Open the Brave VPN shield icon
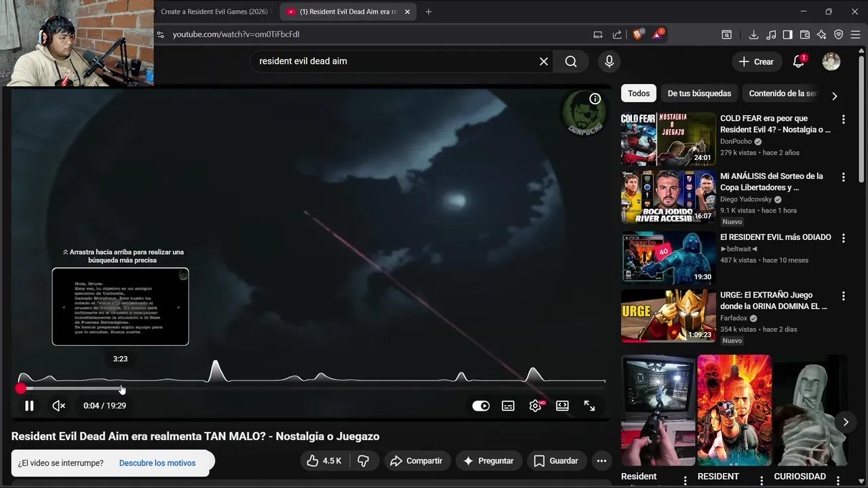 click(839, 35)
